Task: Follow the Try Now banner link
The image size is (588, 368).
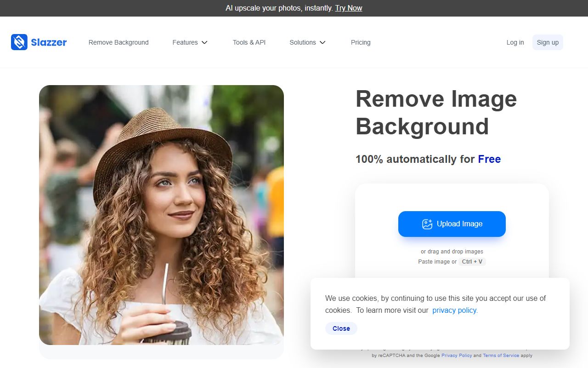Action: (x=349, y=8)
